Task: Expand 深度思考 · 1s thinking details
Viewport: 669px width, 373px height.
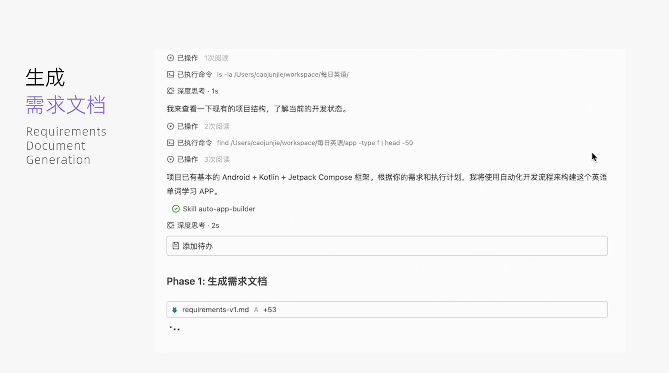Action: [x=192, y=91]
